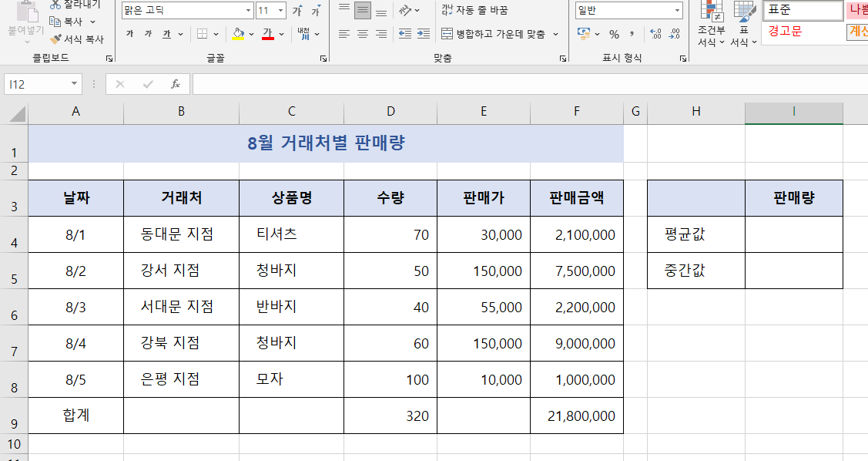Open Format as Table (표 서식)
This screenshot has width=868, height=461.
[x=744, y=23]
